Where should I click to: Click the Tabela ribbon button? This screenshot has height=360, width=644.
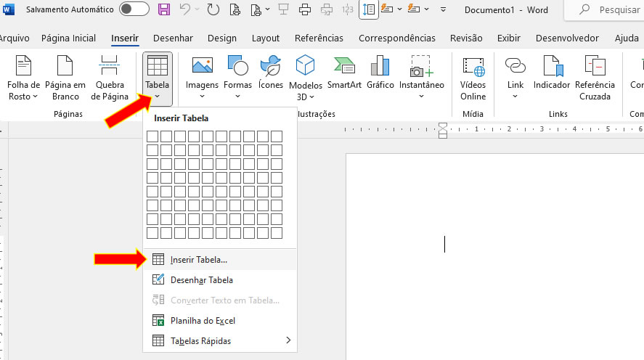coord(158,78)
